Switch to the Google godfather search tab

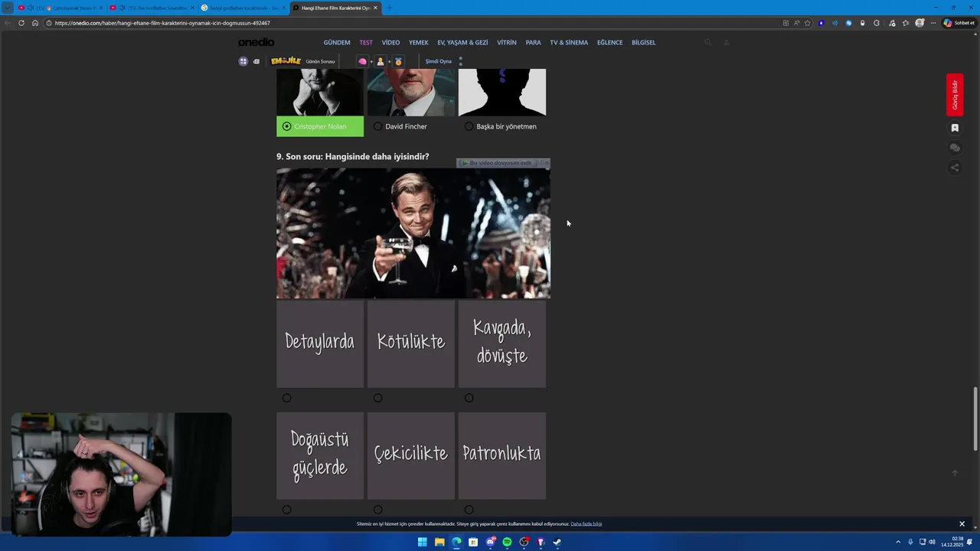pyautogui.click(x=242, y=8)
